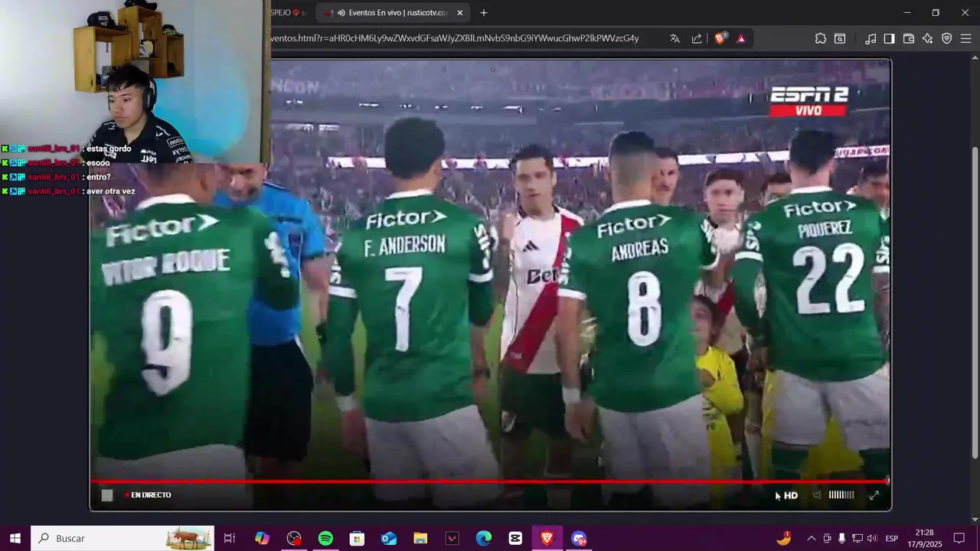Click chat message 'entro?'
This screenshot has width=980, height=551.
[98, 177]
